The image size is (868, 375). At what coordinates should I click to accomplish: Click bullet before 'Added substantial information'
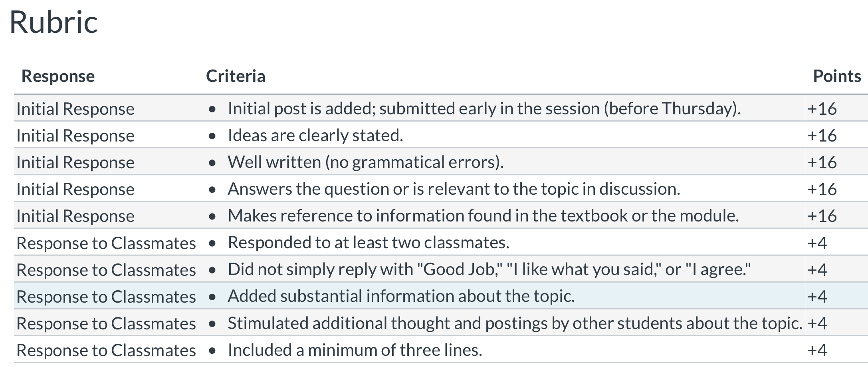(212, 297)
